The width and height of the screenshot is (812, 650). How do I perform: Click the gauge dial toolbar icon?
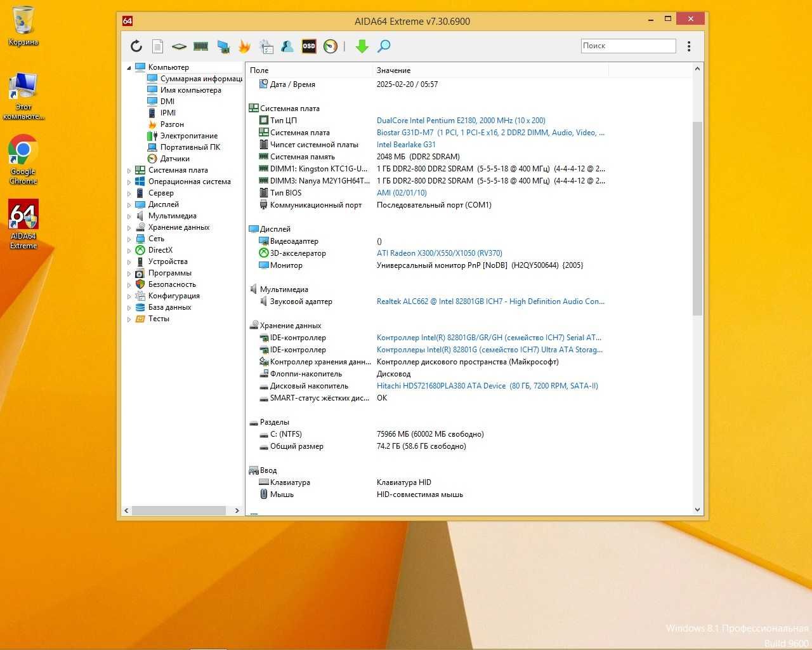pos(331,46)
